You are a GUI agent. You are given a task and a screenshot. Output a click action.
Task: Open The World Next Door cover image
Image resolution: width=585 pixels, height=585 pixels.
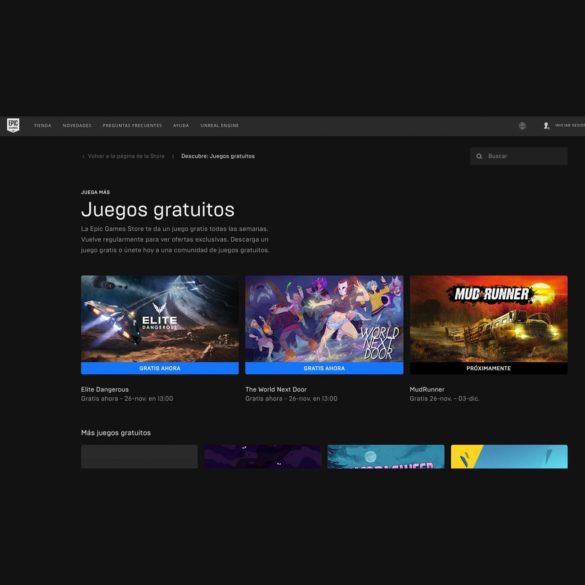(x=324, y=319)
